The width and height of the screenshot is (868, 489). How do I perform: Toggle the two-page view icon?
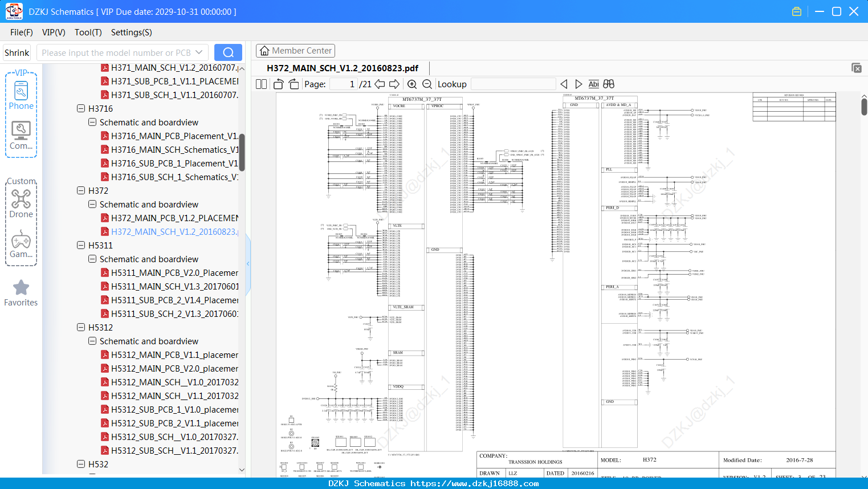tap(261, 84)
